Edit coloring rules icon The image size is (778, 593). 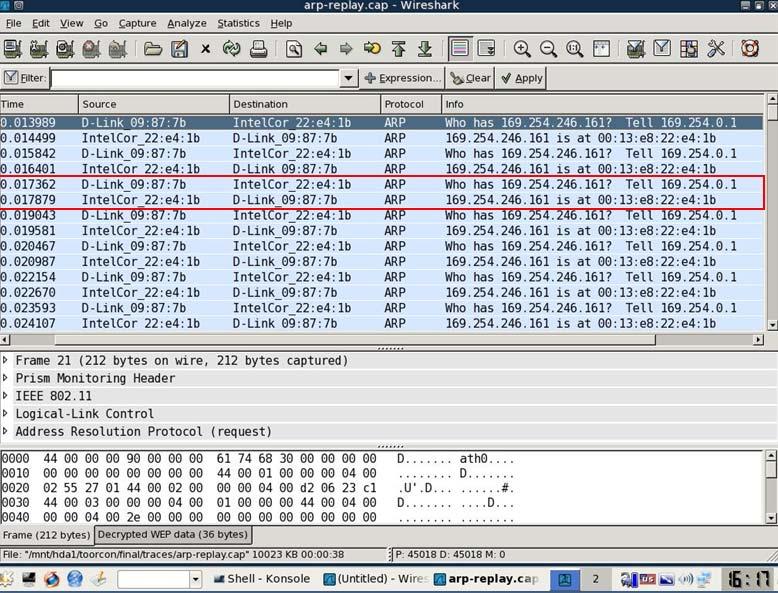(x=689, y=49)
